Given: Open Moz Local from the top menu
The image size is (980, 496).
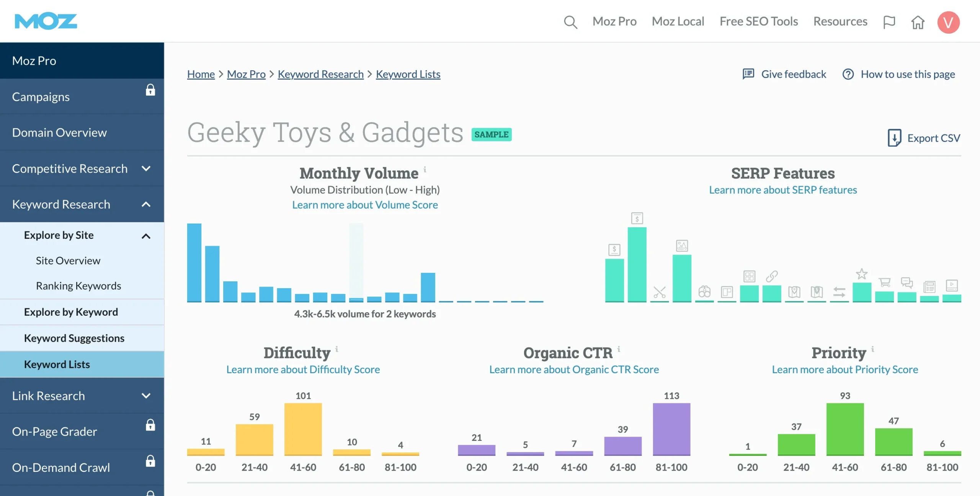Looking at the screenshot, I should tap(678, 21).
